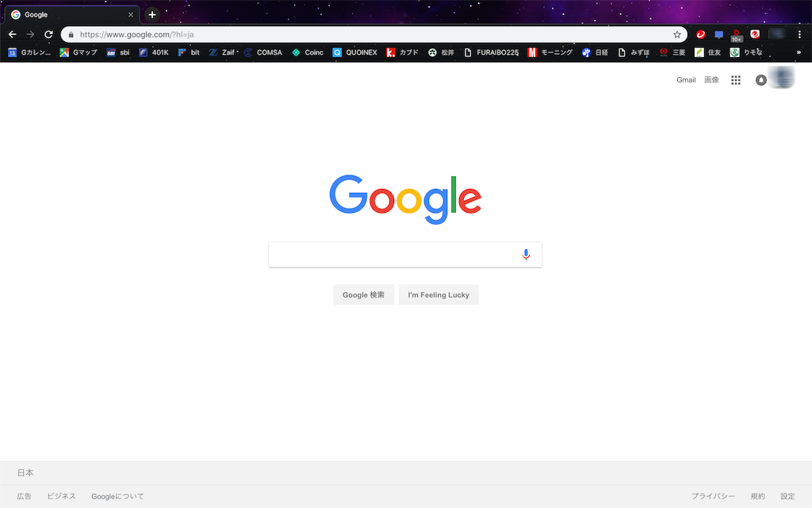Open the 三菱 bookmark
Image resolution: width=812 pixels, height=508 pixels.
(672, 52)
